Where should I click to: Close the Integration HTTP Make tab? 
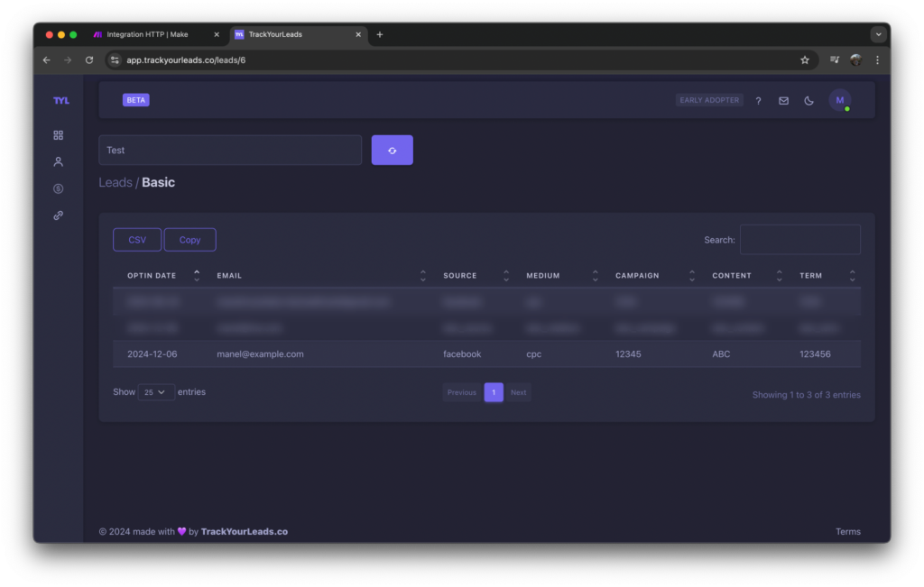point(217,35)
